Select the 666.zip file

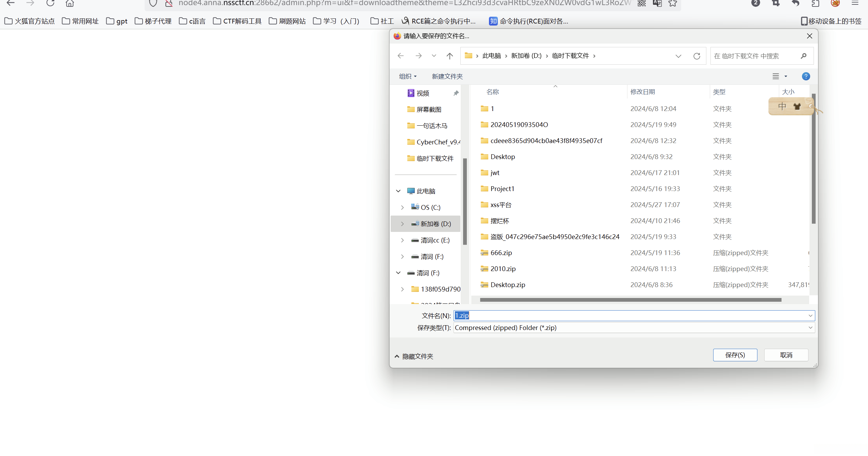(501, 253)
